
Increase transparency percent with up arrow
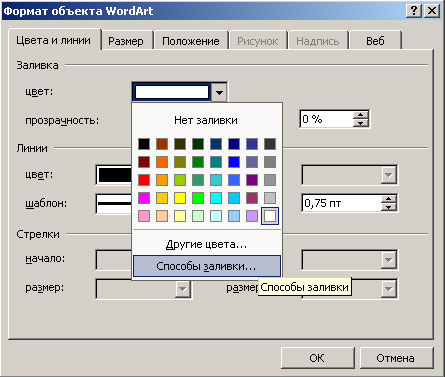coord(361,115)
